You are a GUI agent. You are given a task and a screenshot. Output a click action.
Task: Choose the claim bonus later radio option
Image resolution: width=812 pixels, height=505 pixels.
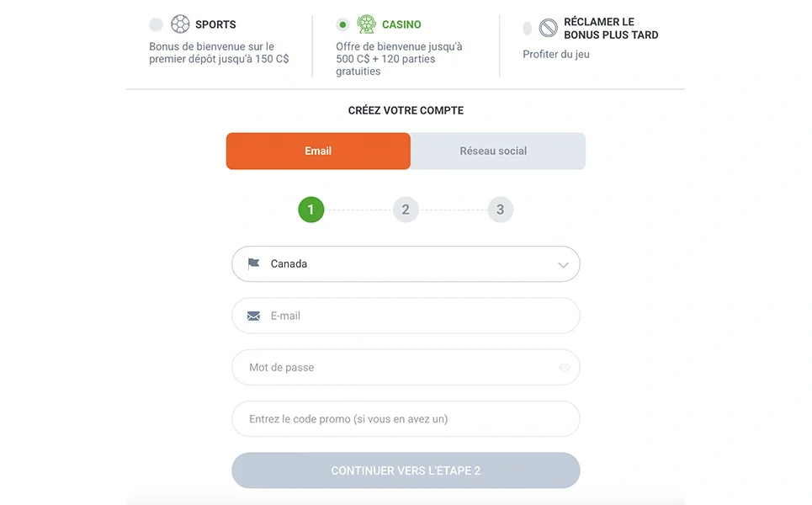528,29
